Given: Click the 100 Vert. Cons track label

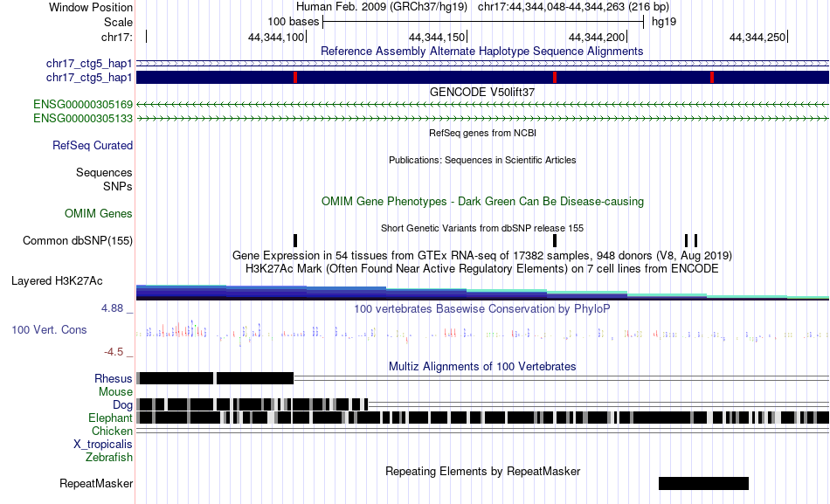Looking at the screenshot, I should tap(49, 330).
